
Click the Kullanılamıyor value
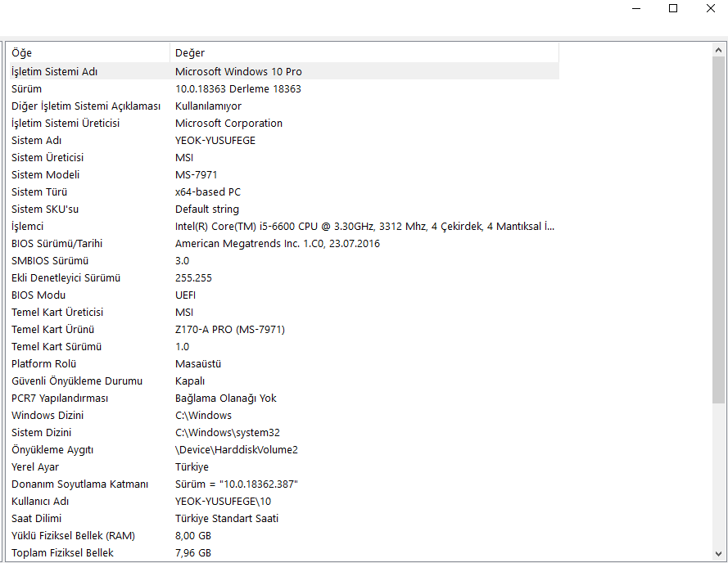pyautogui.click(x=208, y=106)
